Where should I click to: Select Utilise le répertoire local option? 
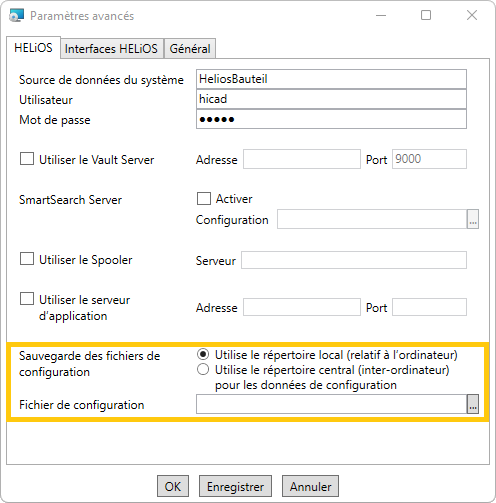(203, 354)
